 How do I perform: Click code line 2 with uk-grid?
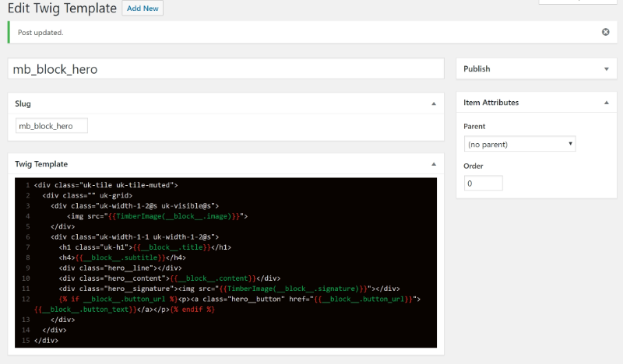87,195
